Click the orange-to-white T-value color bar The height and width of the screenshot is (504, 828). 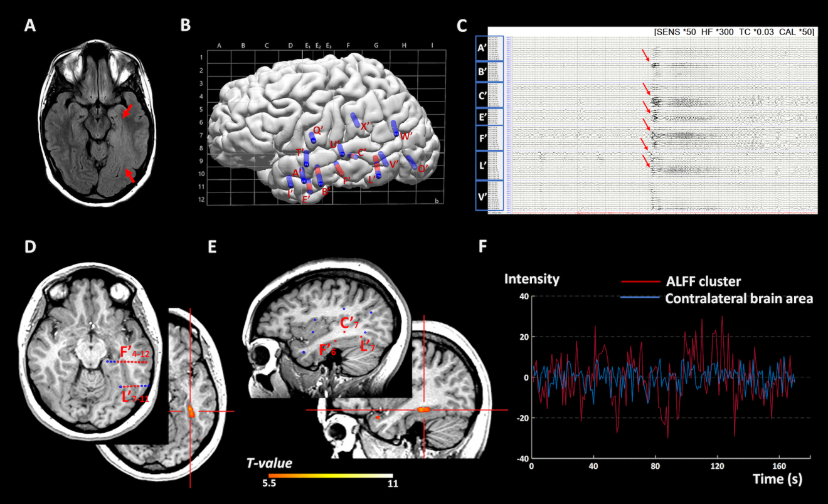(x=331, y=475)
